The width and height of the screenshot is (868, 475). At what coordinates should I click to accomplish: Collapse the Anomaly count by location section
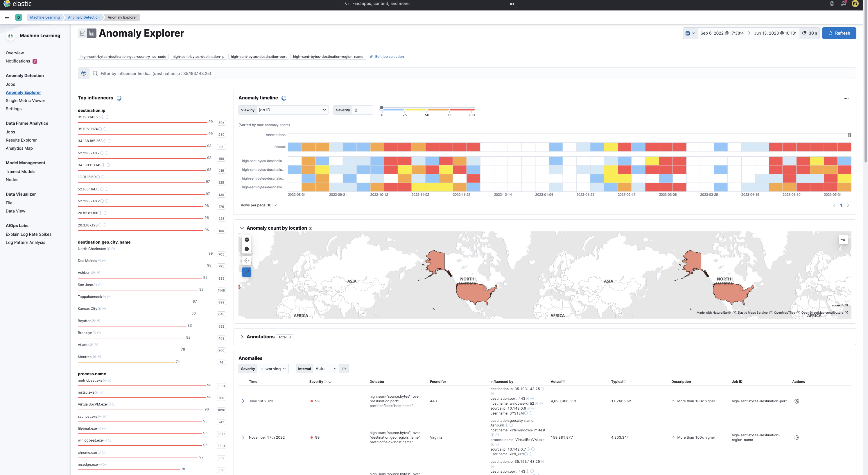242,228
